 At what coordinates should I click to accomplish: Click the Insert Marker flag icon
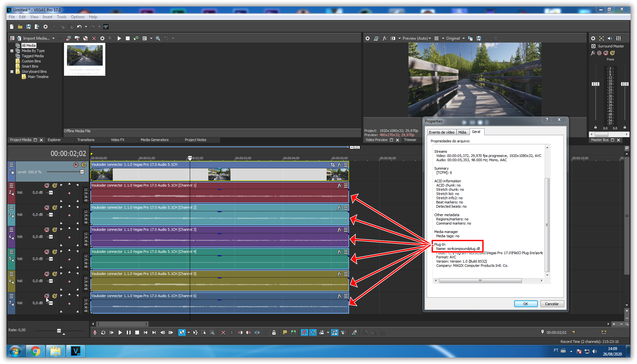pos(285,332)
